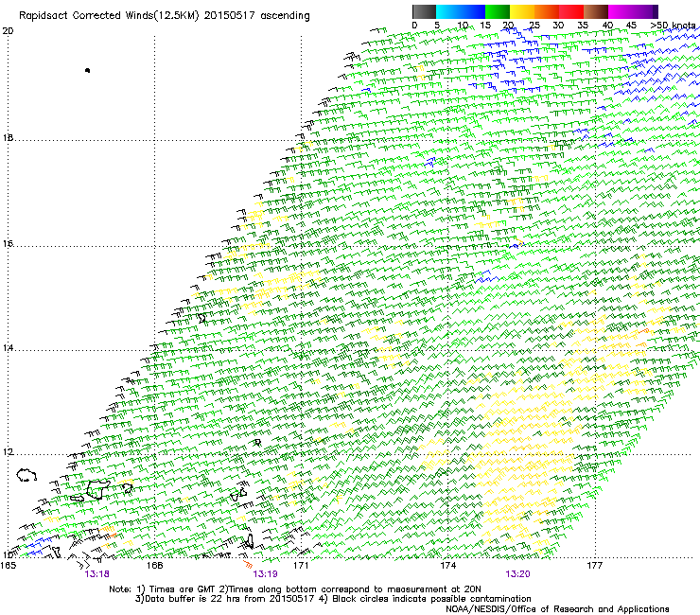The image size is (700, 615).
Task: Click the latitude label '14'
Action: point(8,348)
